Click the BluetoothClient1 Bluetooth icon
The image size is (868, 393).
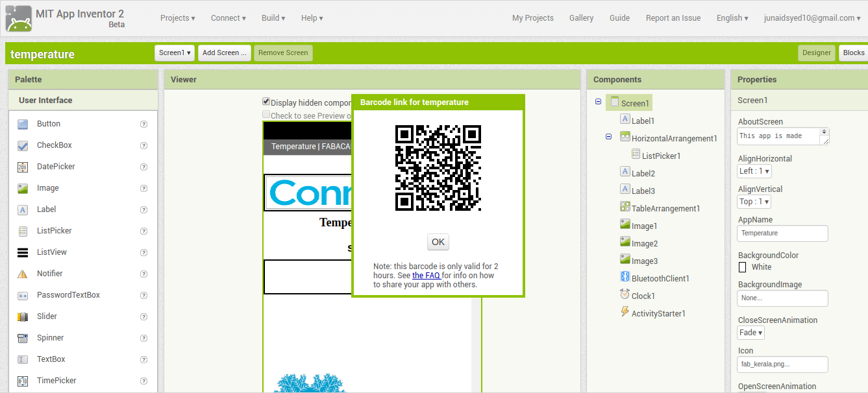click(x=625, y=277)
